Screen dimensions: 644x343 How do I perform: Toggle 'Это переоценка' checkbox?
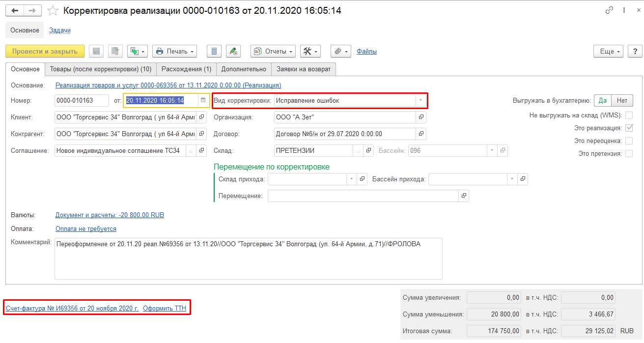pos(629,141)
